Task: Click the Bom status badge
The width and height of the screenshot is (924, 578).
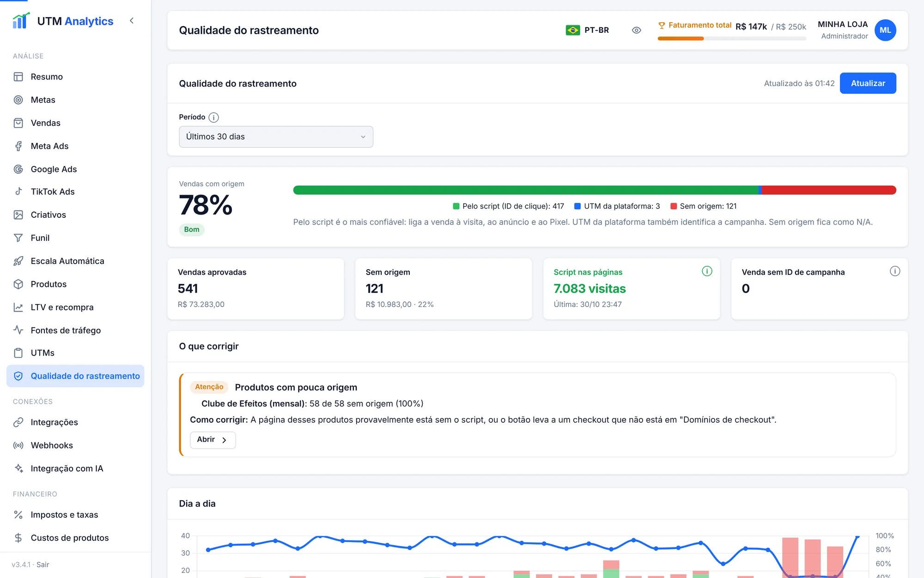Action: (x=192, y=229)
